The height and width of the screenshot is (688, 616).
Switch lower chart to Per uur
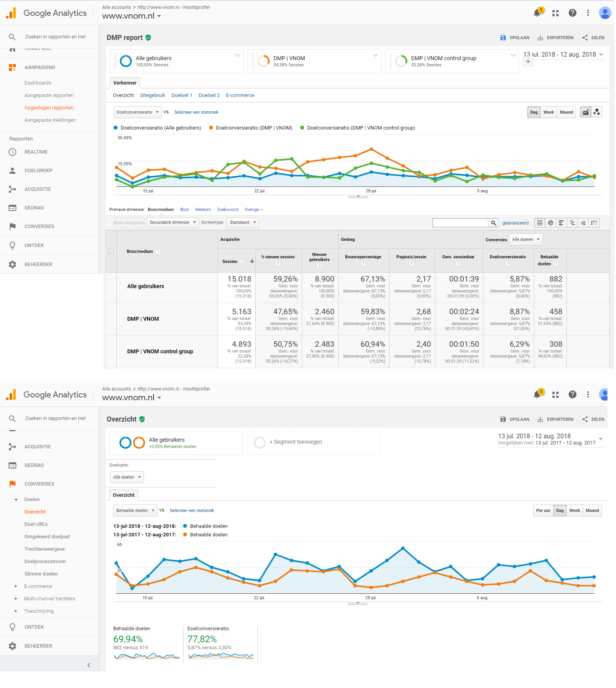543,510
